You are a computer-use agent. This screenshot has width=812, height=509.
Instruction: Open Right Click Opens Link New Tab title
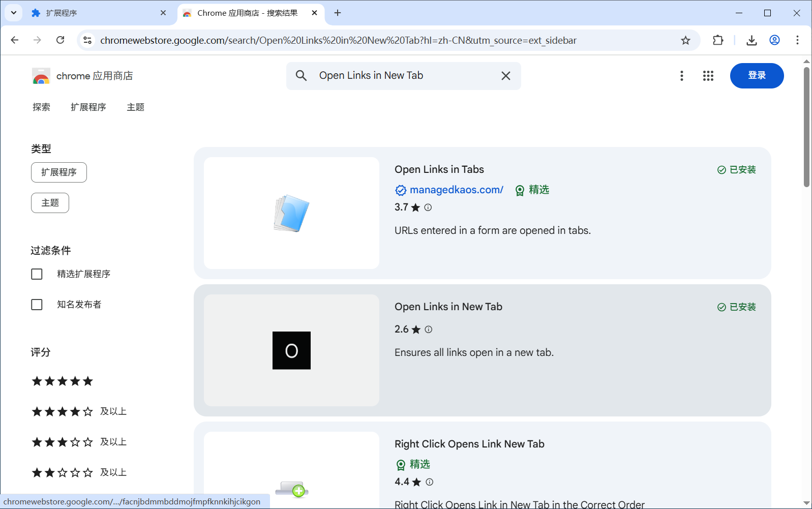[x=469, y=444]
